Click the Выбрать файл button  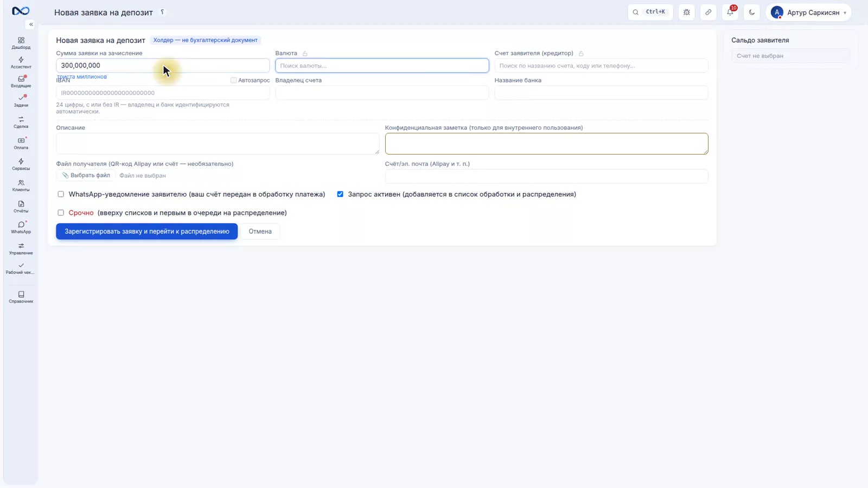point(86,176)
